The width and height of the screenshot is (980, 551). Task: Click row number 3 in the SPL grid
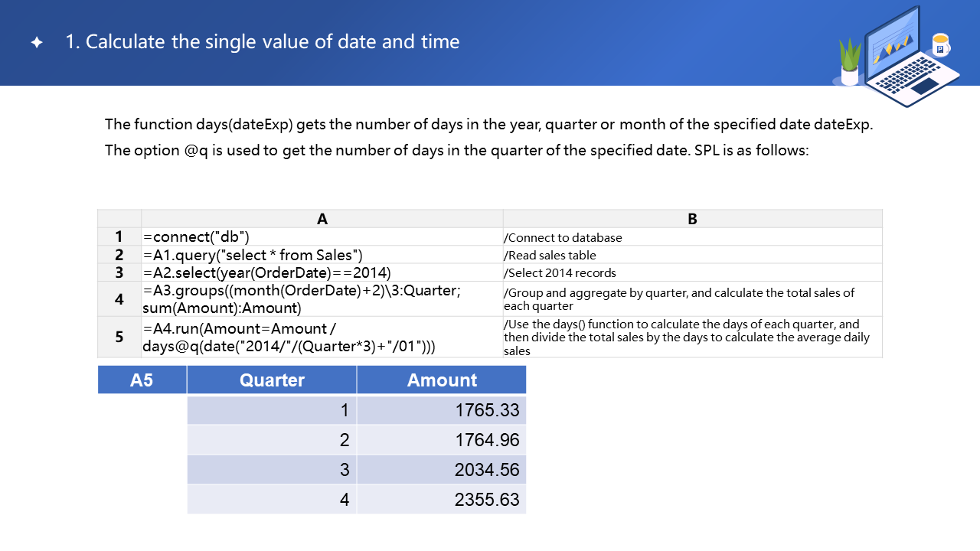click(119, 272)
